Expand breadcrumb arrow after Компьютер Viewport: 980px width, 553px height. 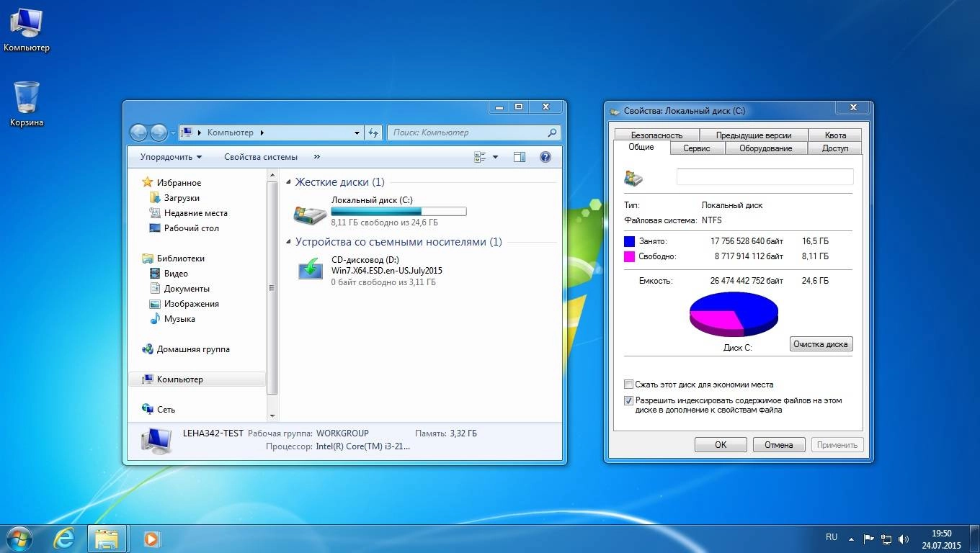click(x=262, y=132)
